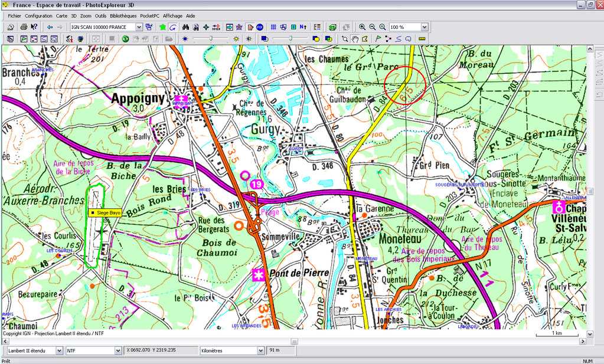Click the green France map icon
The width and height of the screenshot is (604, 364).
click(x=162, y=27)
